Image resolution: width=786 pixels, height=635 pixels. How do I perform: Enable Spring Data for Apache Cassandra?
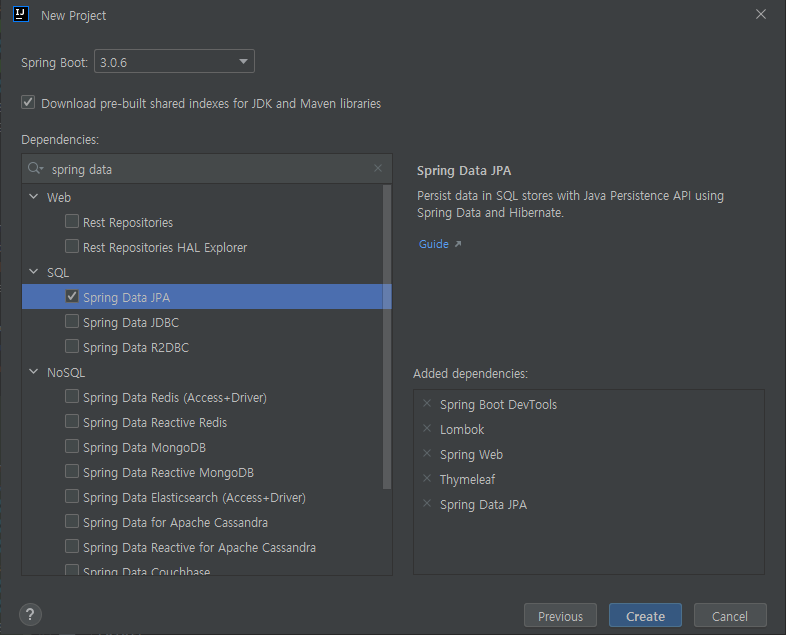(x=72, y=521)
